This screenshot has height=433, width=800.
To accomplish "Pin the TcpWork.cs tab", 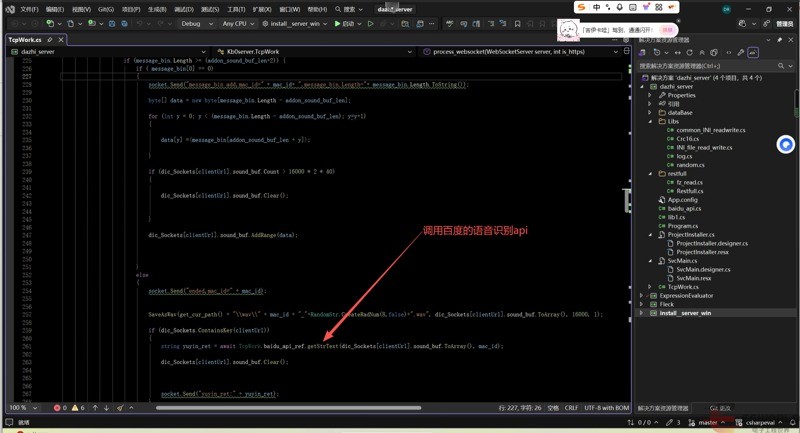I will 50,40.
